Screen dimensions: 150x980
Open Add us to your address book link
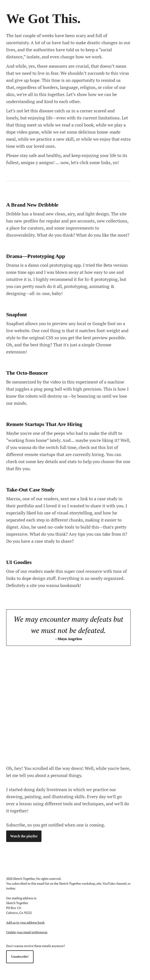point(25,922)
